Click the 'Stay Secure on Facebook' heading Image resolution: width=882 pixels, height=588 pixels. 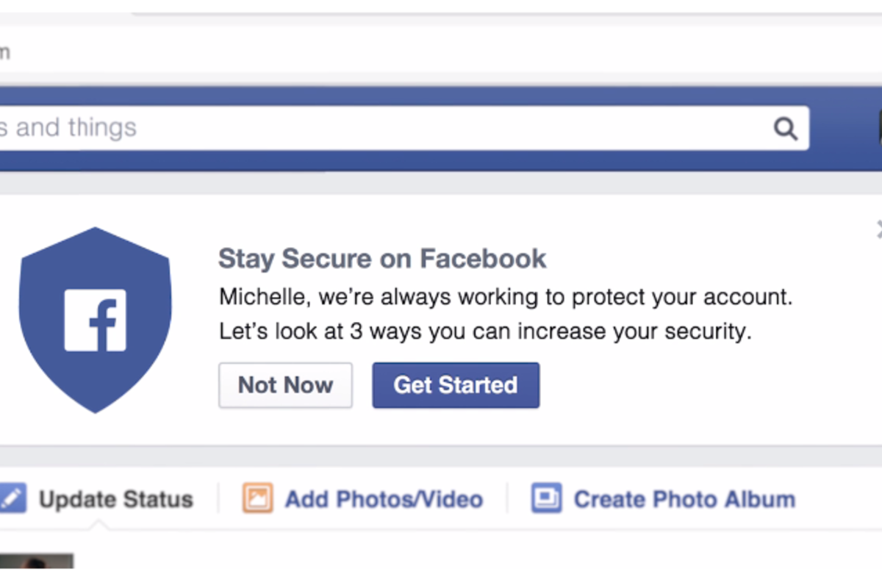pyautogui.click(x=382, y=259)
